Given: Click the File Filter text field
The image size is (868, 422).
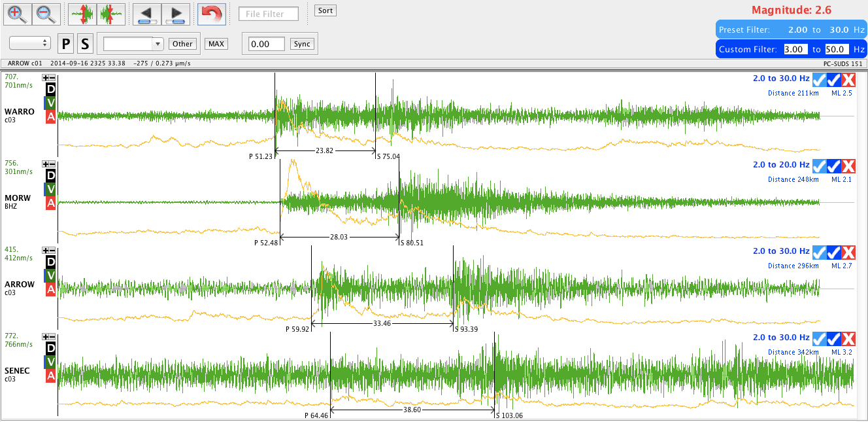Looking at the screenshot, I should (269, 14).
